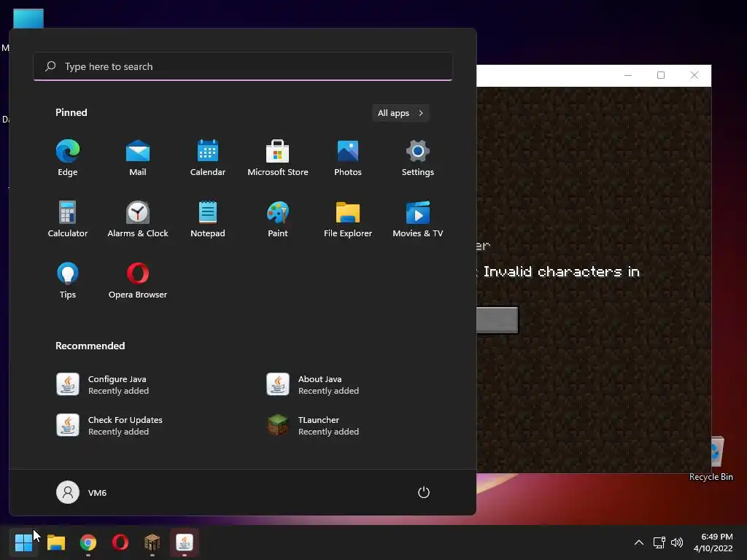The height and width of the screenshot is (560, 747).
Task: Open File Explorer from the taskbar
Action: 56,542
